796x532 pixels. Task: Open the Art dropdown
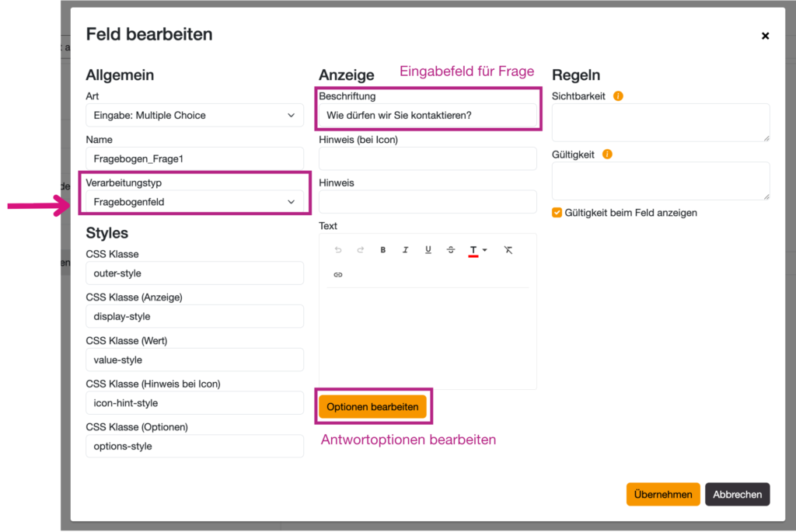point(194,116)
